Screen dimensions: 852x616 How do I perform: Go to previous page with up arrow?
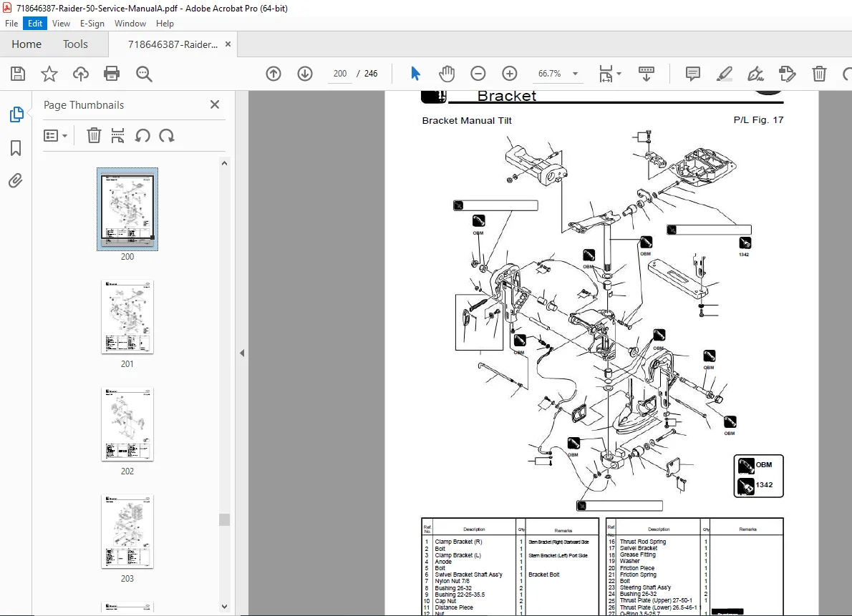273,73
